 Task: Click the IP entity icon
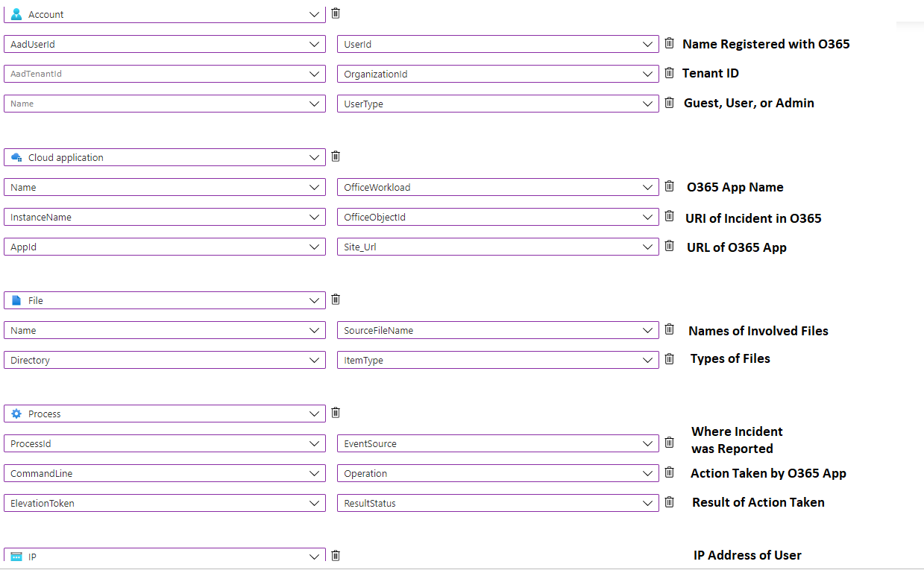coord(16,557)
